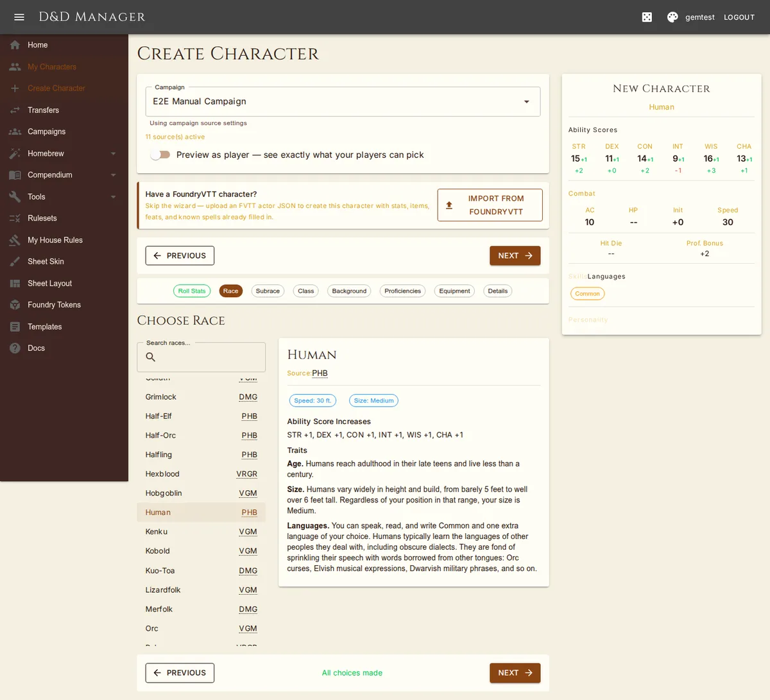
Task: Select Merfolk in the race list
Action: pyautogui.click(x=201, y=610)
